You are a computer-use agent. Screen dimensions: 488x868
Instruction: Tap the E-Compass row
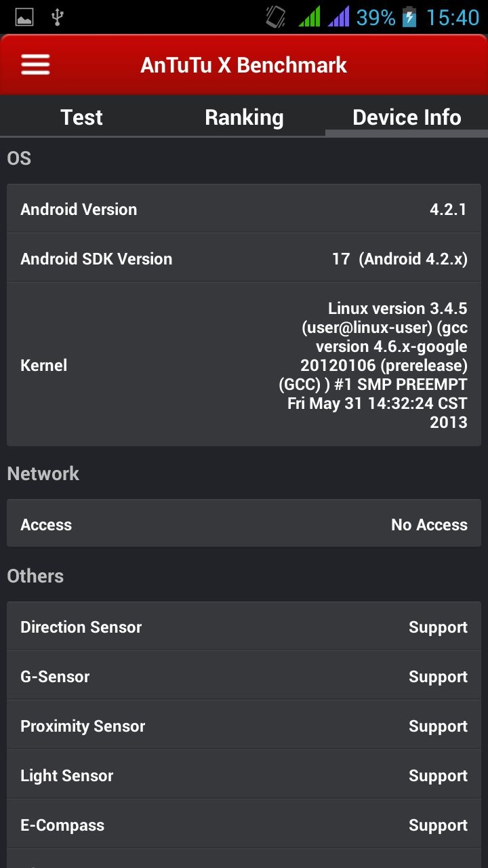[244, 825]
